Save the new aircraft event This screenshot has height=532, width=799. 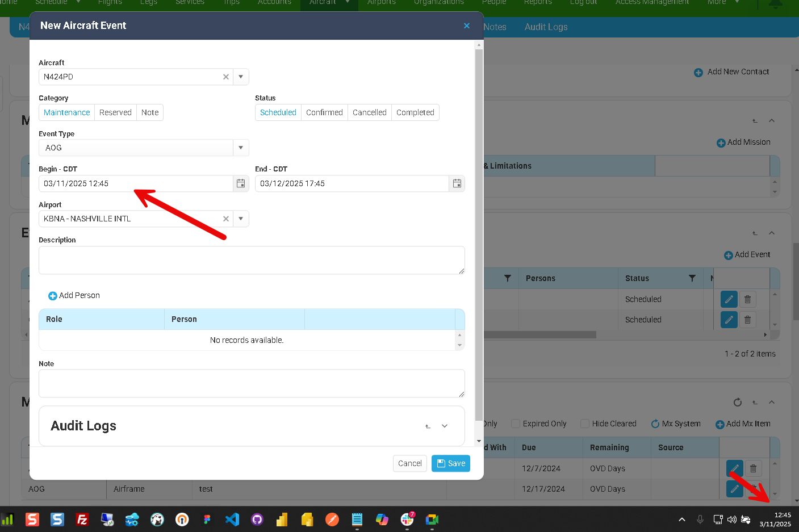[x=451, y=463]
